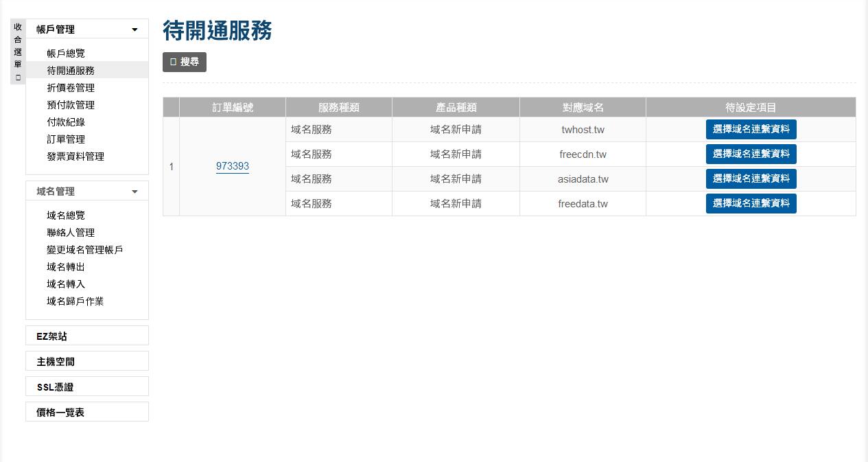The height and width of the screenshot is (462, 868).
Task: Click 域名服務 in the freedata.tw row
Action: pyautogui.click(x=312, y=204)
